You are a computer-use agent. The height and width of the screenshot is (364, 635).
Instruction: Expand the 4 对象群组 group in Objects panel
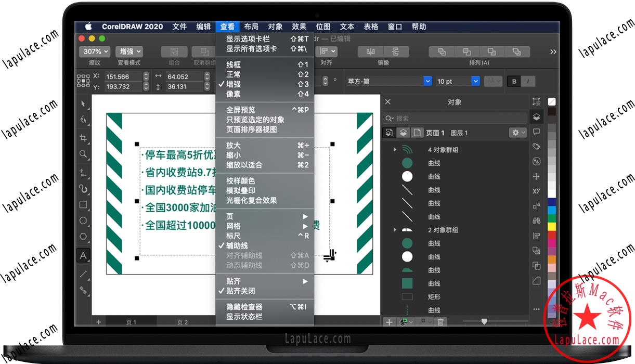395,149
